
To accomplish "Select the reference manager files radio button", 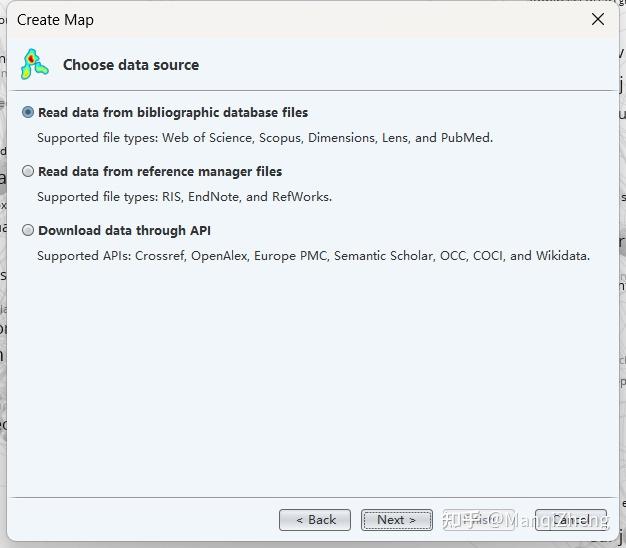I will (28, 171).
